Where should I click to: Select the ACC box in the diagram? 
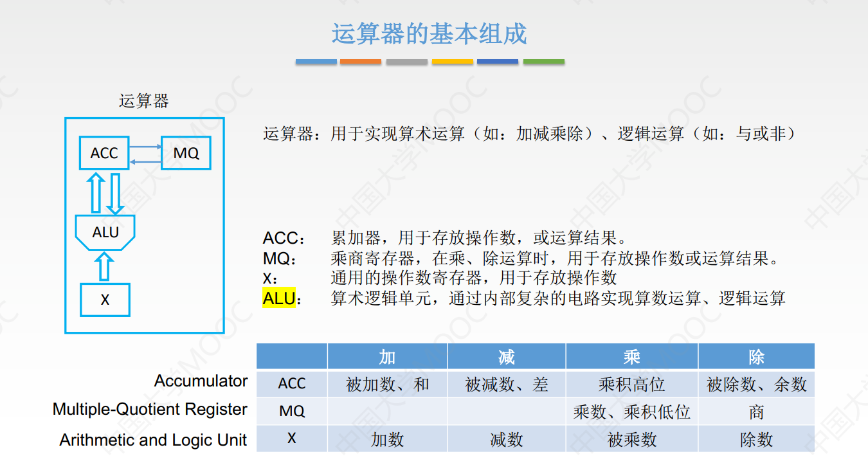pyautogui.click(x=104, y=153)
